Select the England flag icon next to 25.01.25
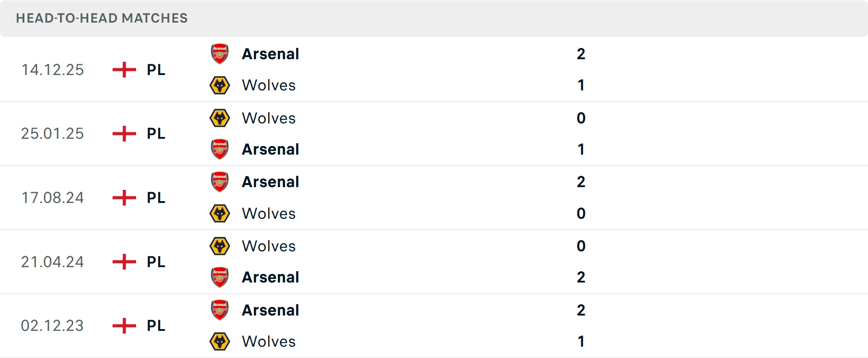This screenshot has height=358, width=868. click(x=123, y=134)
